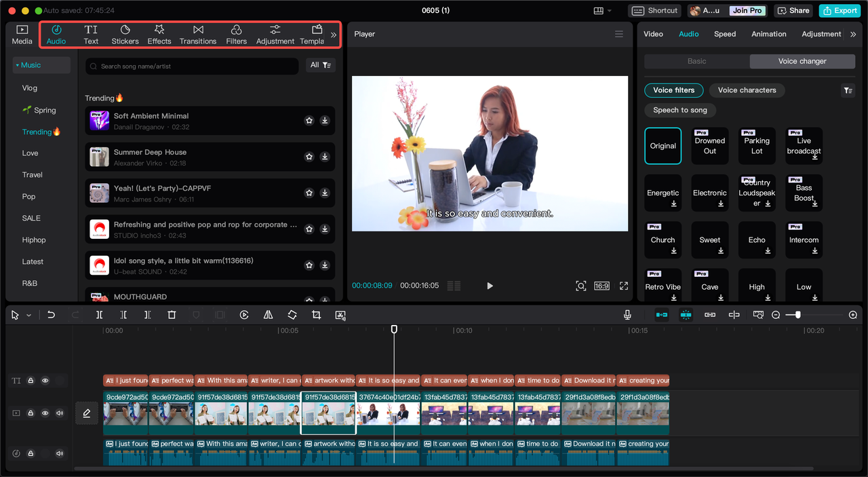
Task: Lock the audio track
Action: (x=31, y=453)
